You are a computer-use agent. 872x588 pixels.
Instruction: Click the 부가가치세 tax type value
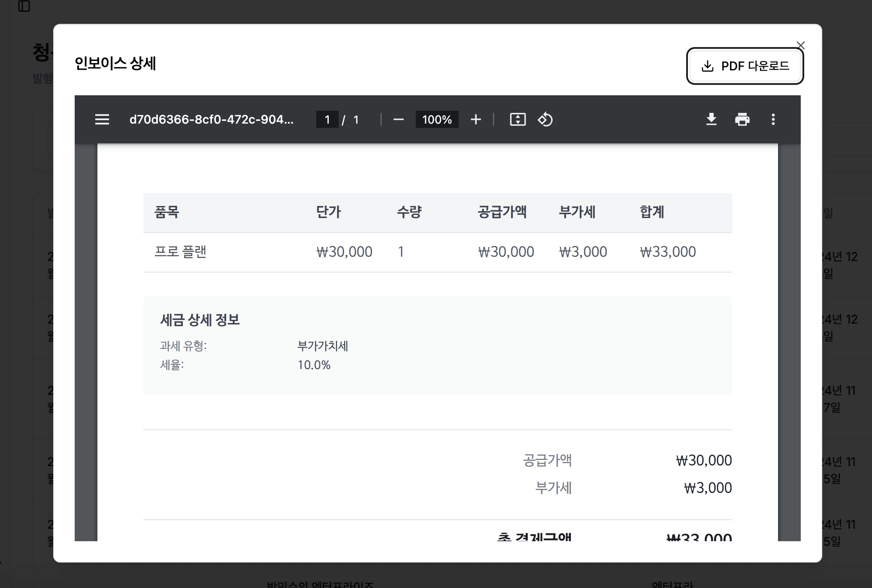[x=323, y=346]
